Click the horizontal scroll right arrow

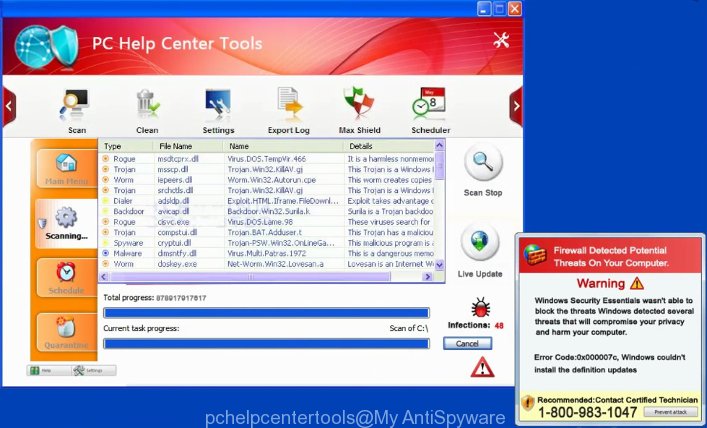(427, 276)
